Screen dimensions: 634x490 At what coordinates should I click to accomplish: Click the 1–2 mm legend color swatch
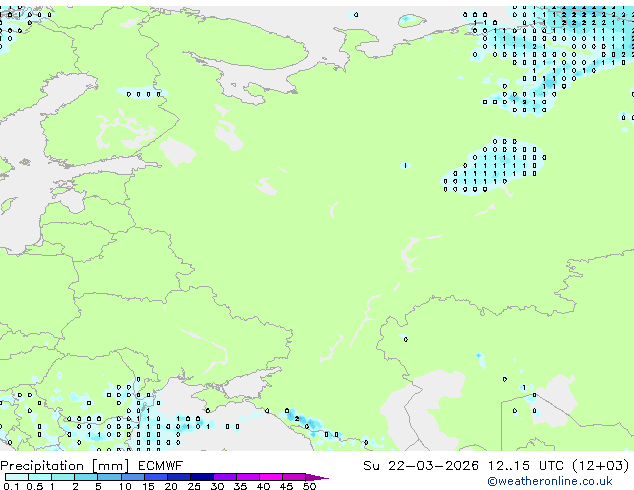pyautogui.click(x=63, y=477)
